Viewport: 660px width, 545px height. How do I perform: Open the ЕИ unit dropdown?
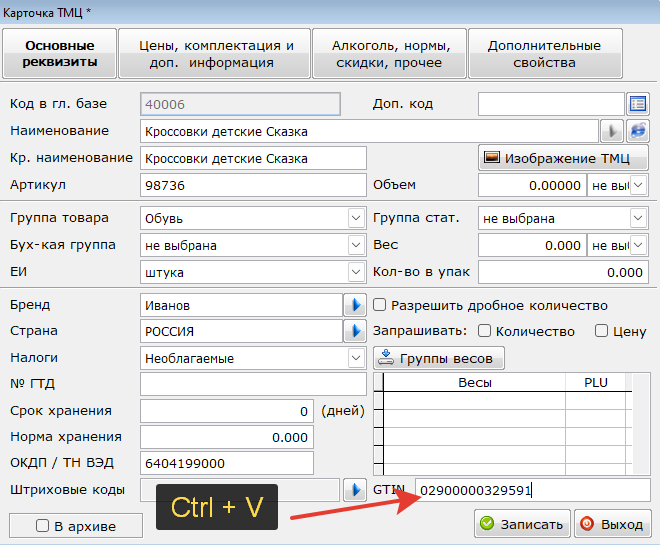click(x=356, y=272)
